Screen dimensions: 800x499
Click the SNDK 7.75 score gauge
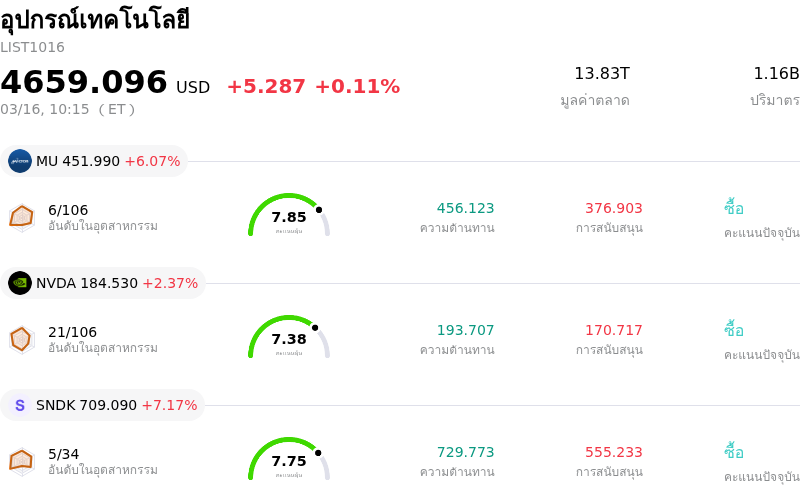289,461
